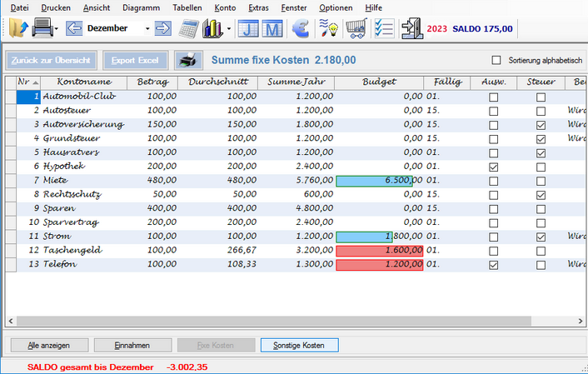
Task: Open the shopping cart icon
Action: coord(356,28)
